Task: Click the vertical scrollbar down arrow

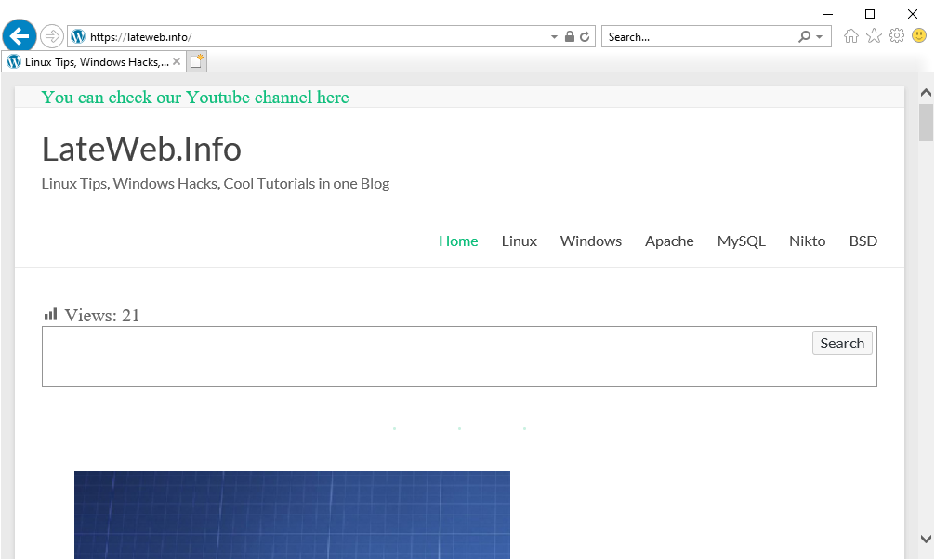Action: click(x=926, y=538)
